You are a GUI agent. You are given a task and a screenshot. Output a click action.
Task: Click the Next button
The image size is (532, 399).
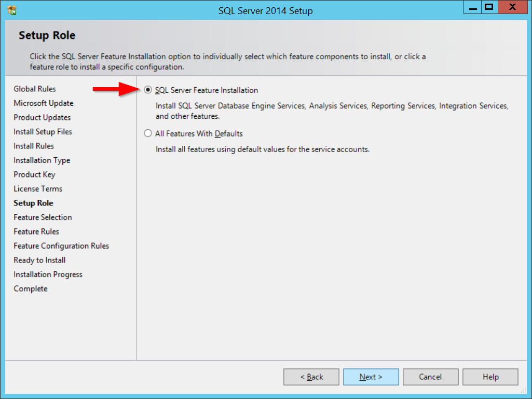tap(371, 377)
